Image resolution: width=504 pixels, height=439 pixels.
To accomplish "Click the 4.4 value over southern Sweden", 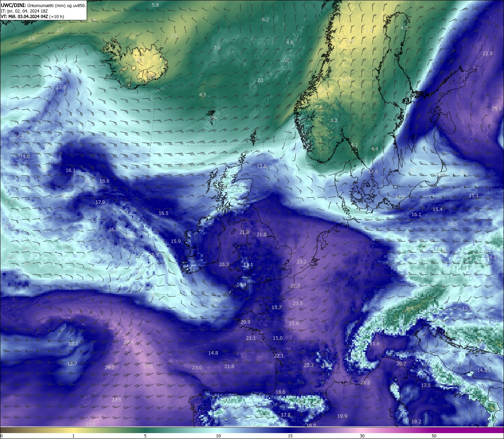I will [374, 148].
